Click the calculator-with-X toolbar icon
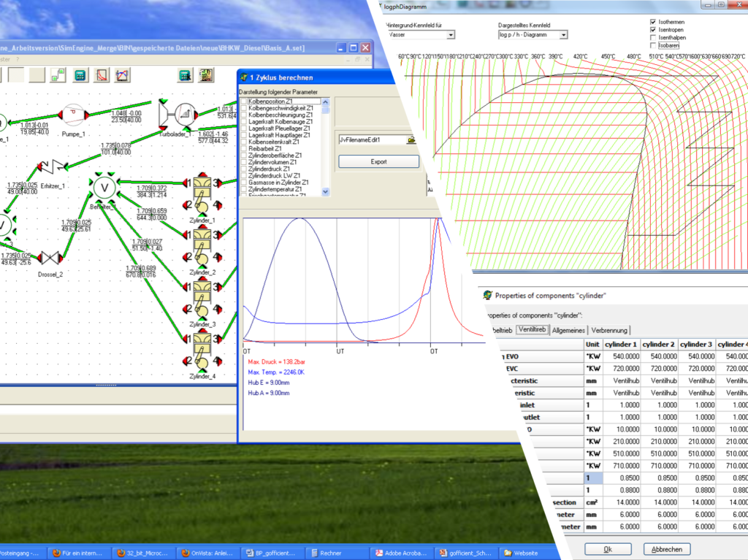This screenshot has height=560, width=748. coord(185,75)
